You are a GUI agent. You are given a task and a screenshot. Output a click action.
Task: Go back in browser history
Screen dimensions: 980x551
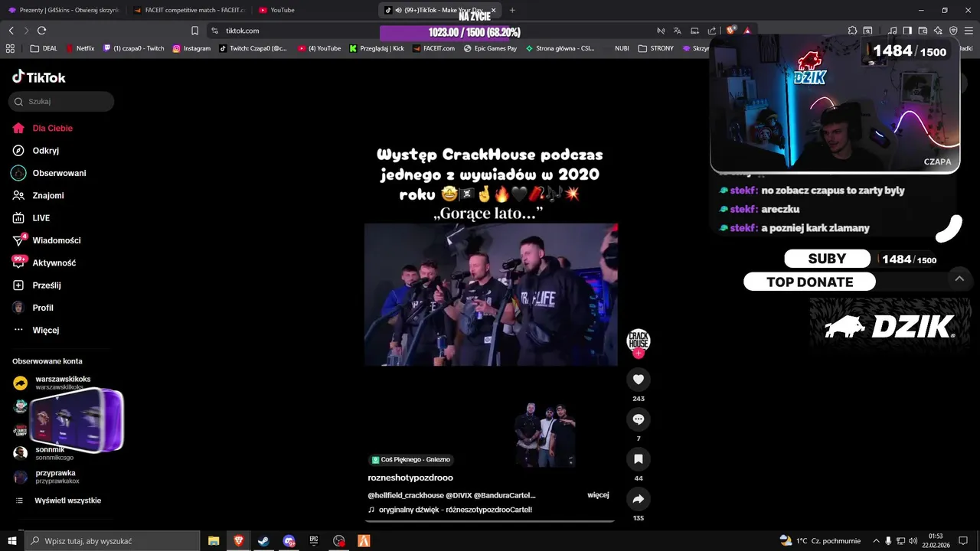[11, 31]
